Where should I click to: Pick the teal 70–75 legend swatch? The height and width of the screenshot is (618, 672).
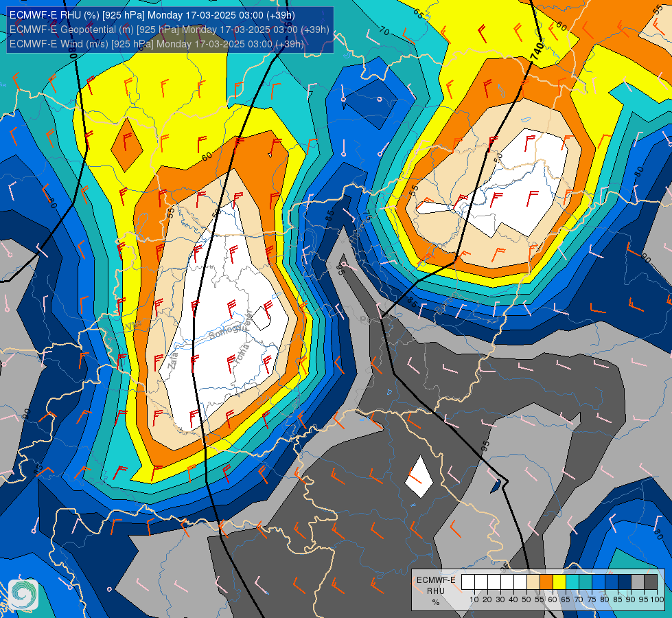point(586,582)
